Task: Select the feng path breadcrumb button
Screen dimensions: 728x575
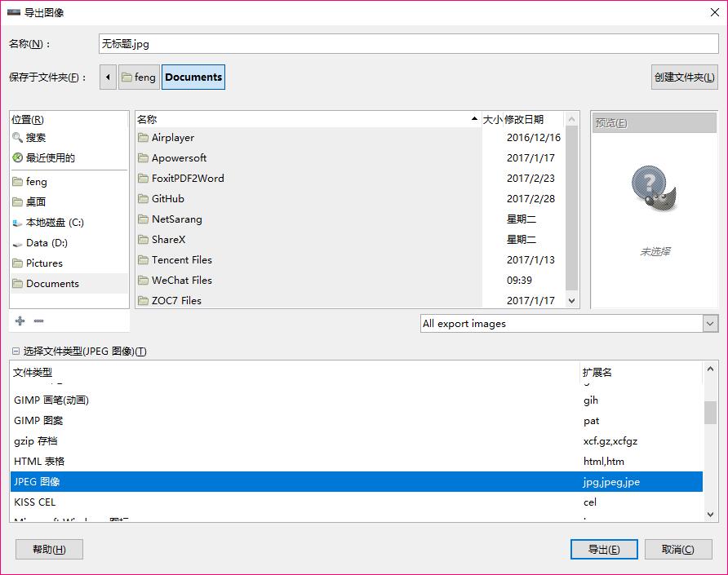Action: (139, 77)
